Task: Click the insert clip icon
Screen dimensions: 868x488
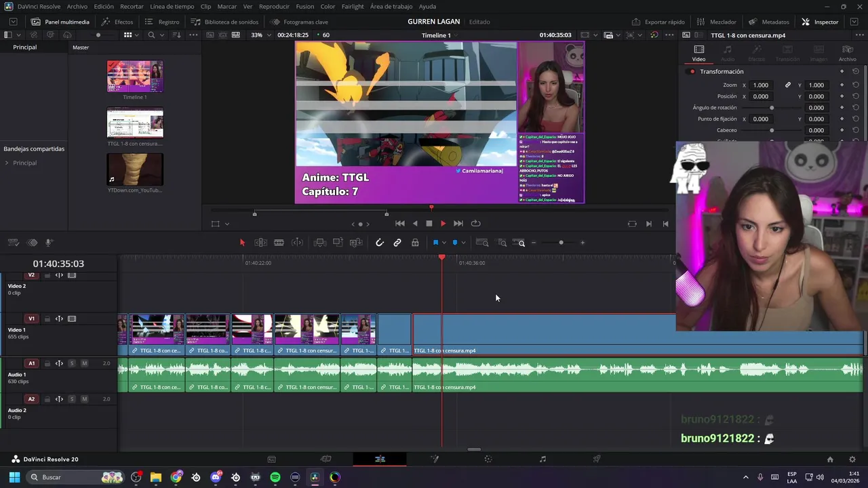Action: [x=320, y=243]
